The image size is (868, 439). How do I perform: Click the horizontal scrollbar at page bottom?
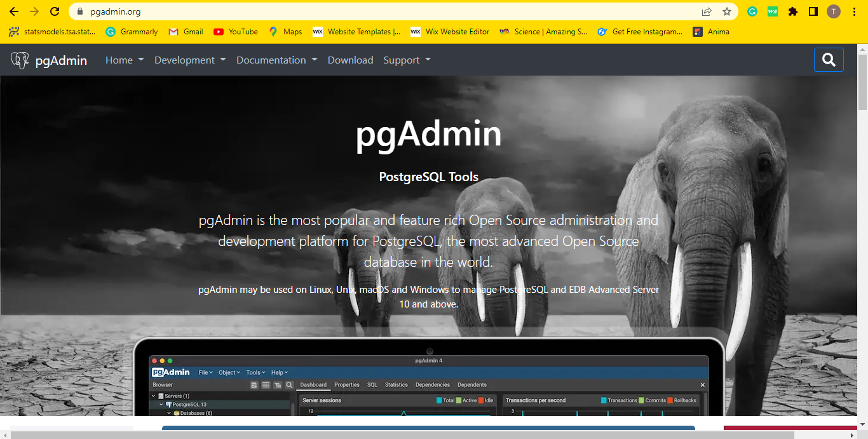point(402,435)
